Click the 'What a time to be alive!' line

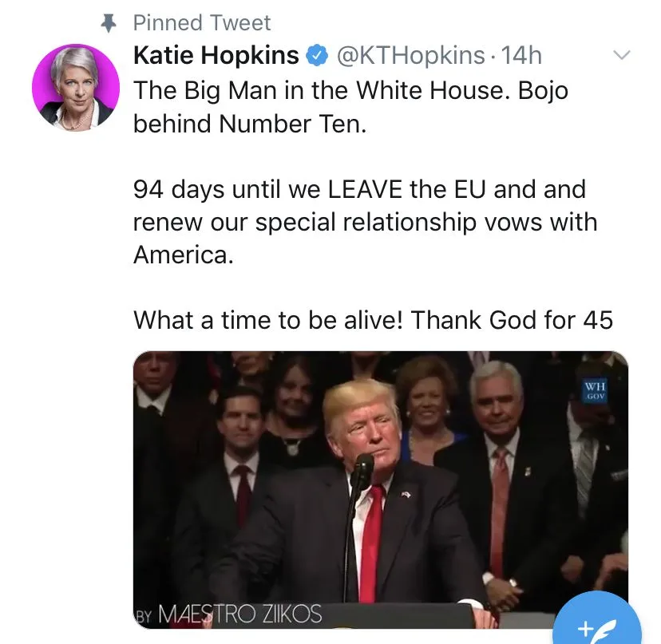tap(373, 320)
